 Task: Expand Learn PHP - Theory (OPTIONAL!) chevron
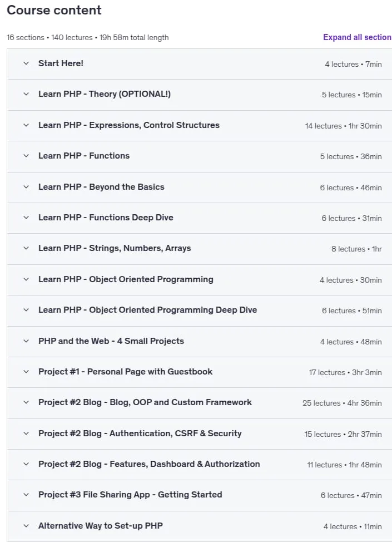(x=26, y=94)
